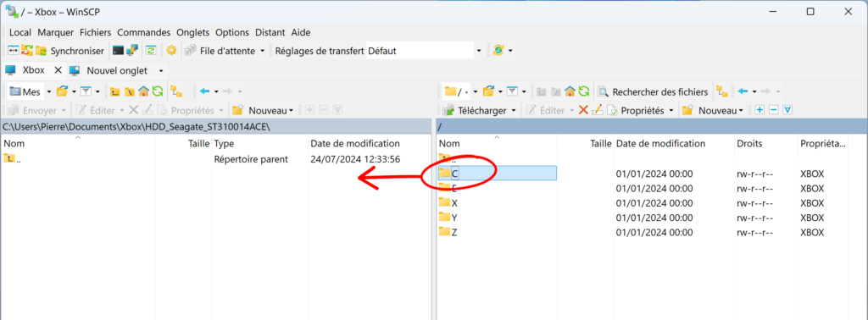This screenshot has height=320, width=868.
Task: Open the Commandes menu
Action: 144,33
